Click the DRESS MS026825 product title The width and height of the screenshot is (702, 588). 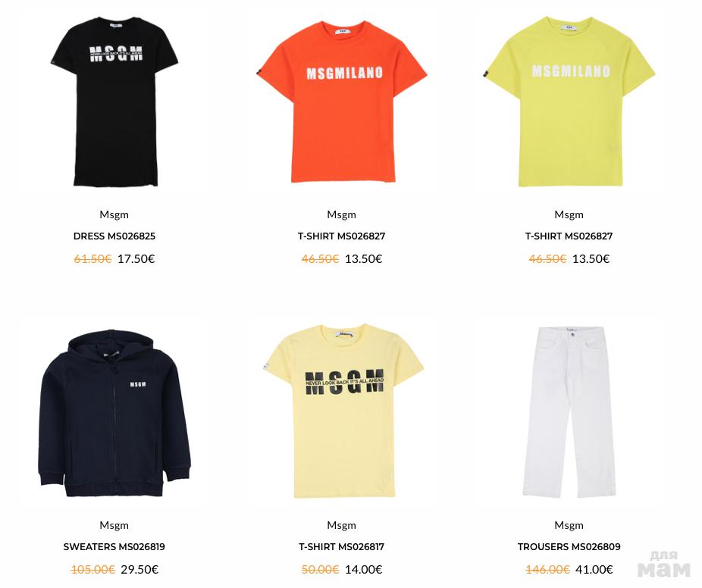point(114,236)
